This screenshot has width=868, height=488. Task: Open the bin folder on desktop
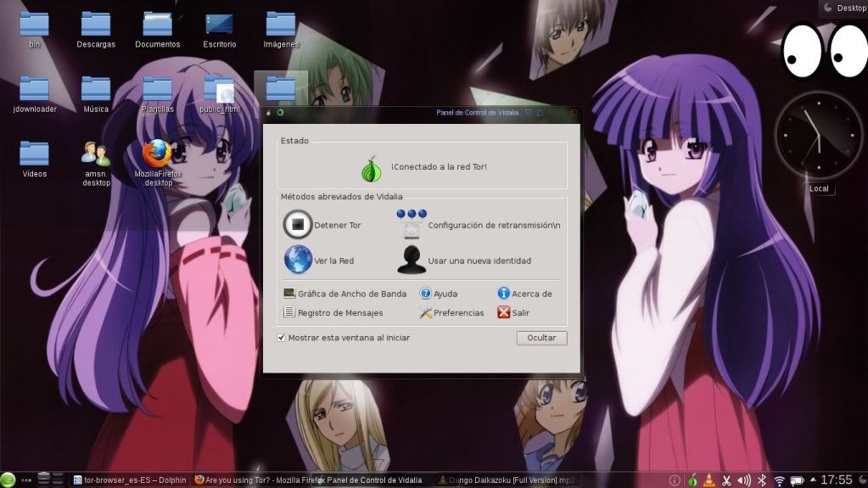[34, 30]
